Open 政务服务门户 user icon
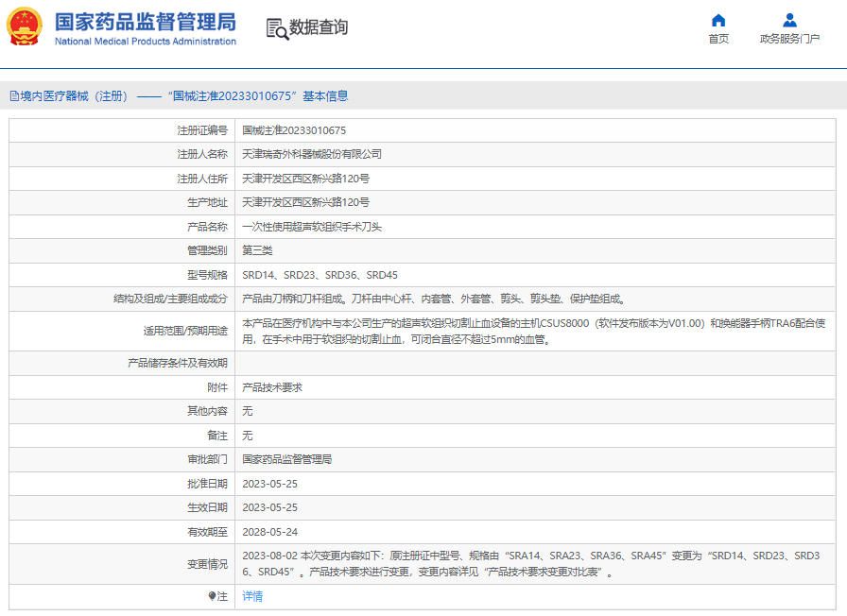847x616 pixels. click(789, 21)
